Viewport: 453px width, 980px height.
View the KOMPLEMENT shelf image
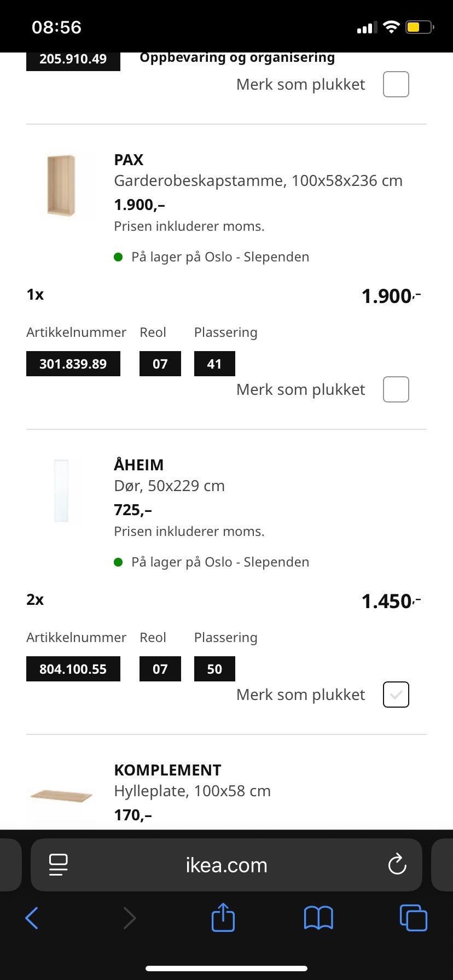[61, 796]
